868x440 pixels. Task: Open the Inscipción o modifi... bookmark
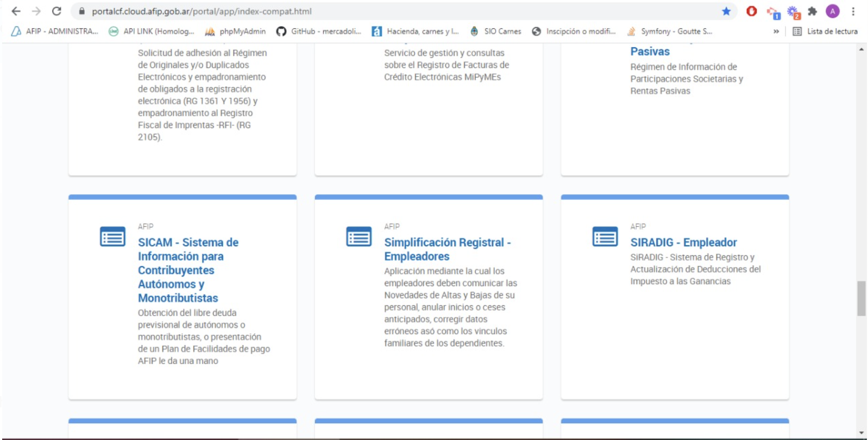click(x=574, y=32)
